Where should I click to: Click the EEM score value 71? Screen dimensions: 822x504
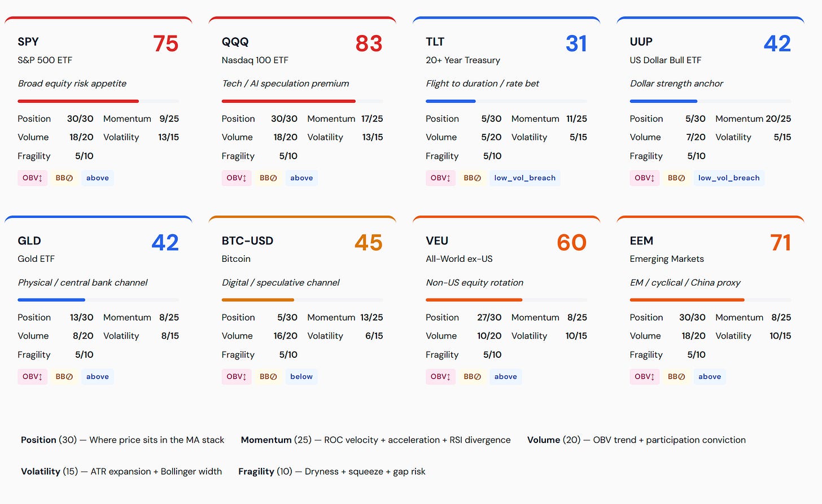781,243
